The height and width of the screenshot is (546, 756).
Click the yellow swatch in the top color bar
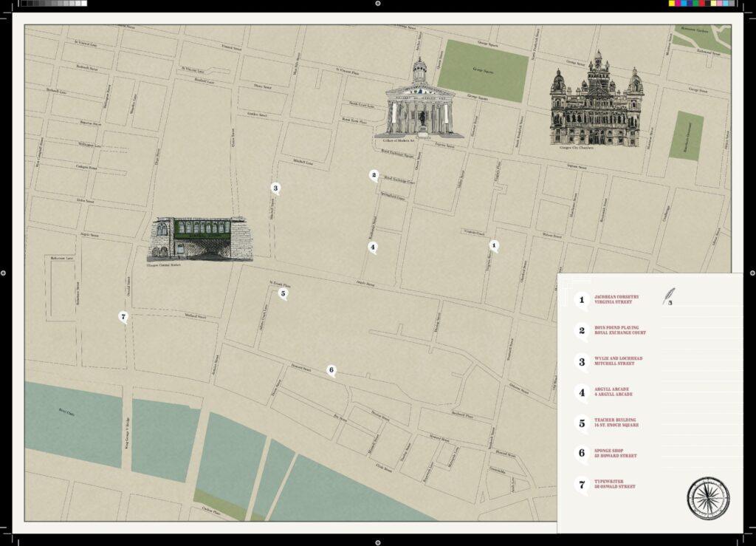673,4
